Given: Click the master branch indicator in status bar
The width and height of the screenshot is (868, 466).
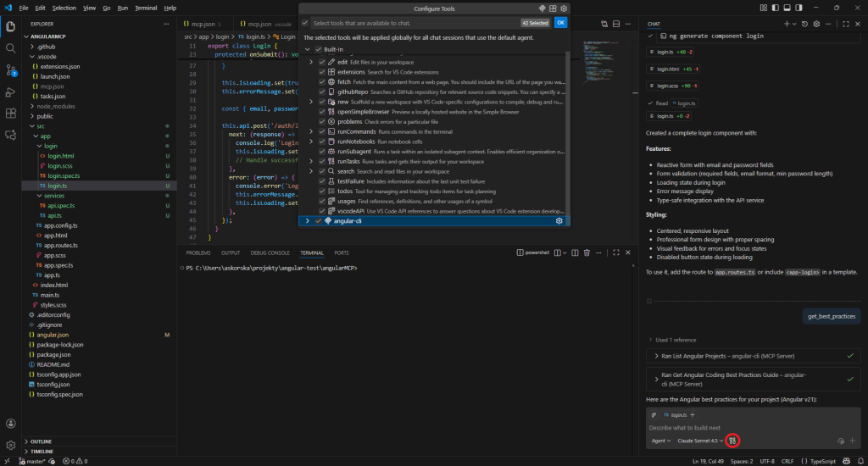Looking at the screenshot, I should click(33, 461).
